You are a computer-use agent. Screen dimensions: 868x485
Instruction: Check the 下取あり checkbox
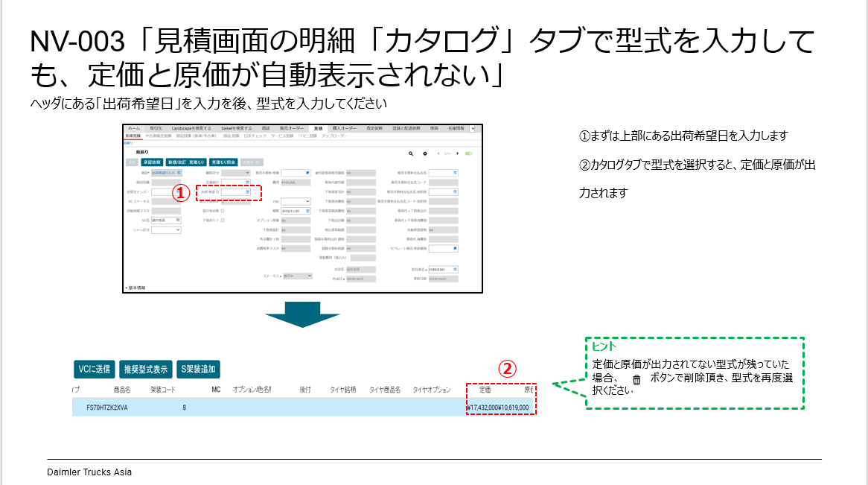(x=222, y=221)
